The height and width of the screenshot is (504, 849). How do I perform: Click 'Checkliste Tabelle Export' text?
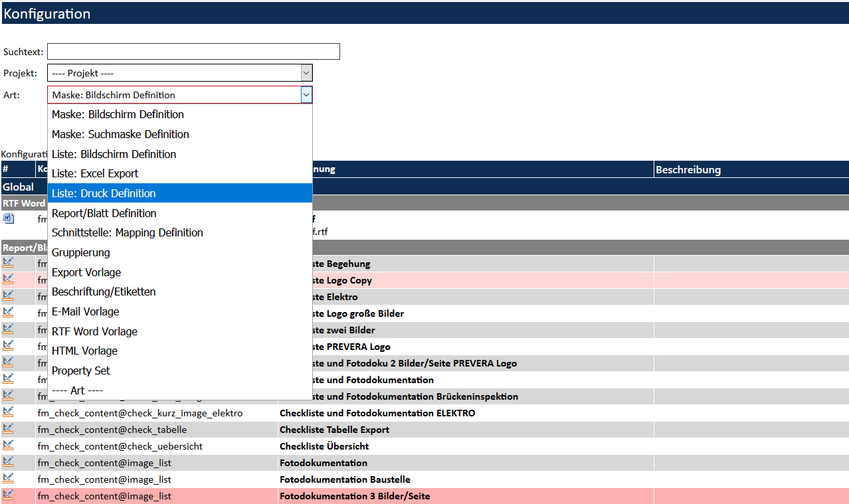[x=334, y=430]
